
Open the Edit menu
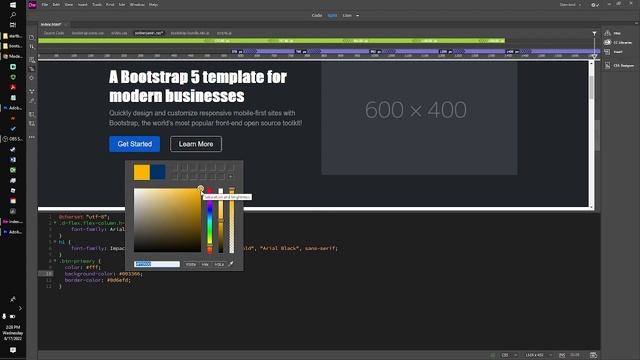click(x=56, y=5)
